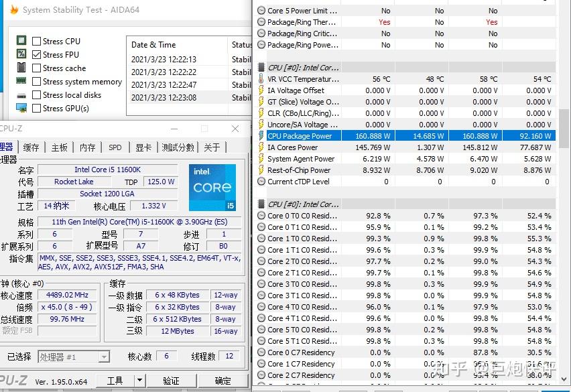Screen dimensions: 571x392
Task: Click the Intel Core i5 logo in CPU-Z
Action: pyautogui.click(x=212, y=188)
